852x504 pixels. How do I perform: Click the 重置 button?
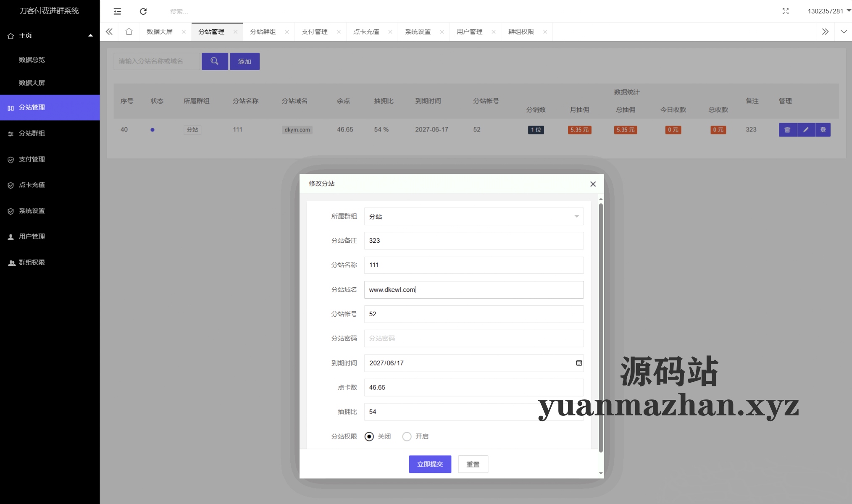point(473,464)
